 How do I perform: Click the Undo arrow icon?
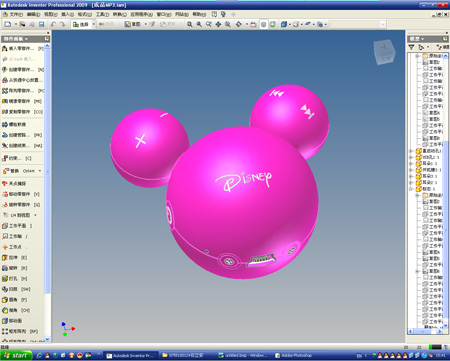click(x=53, y=24)
